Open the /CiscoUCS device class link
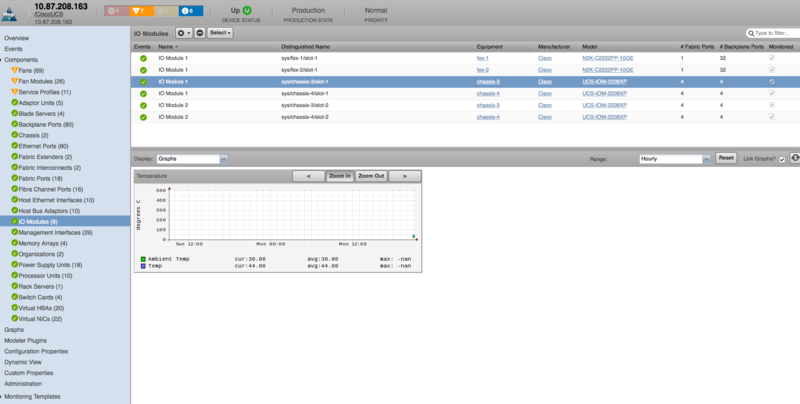Viewport: 800px width, 404px height. coord(48,15)
